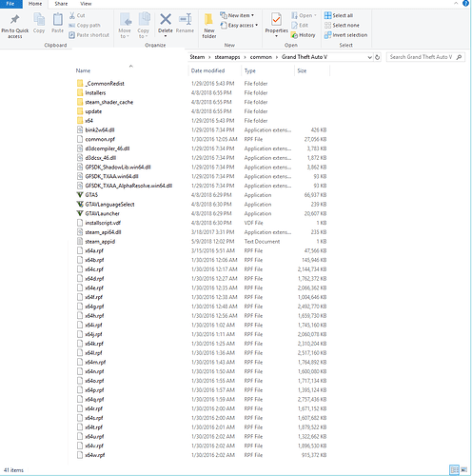Click the Pin to Quick access icon
Image resolution: width=472 pixels, height=476 pixels.
pos(15,20)
